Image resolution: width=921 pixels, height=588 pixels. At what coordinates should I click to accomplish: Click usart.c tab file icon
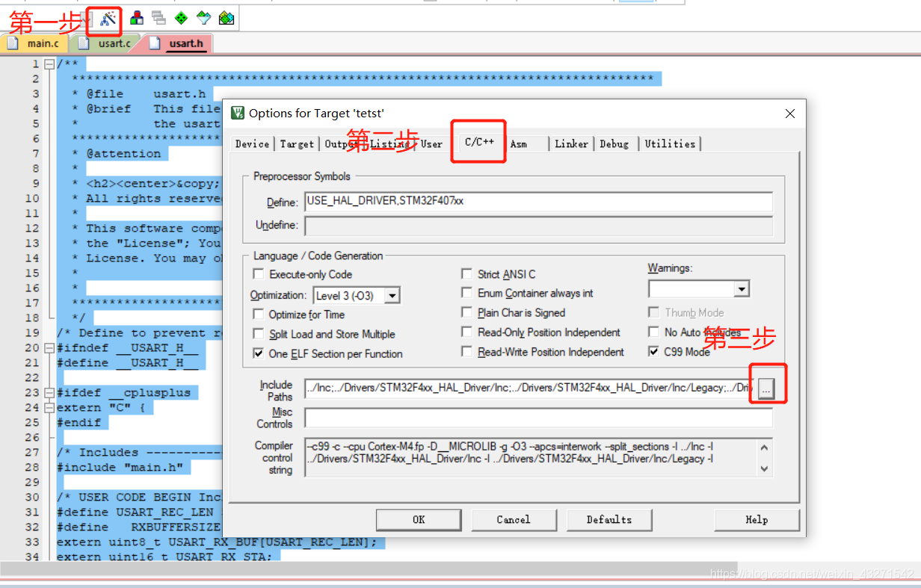(84, 43)
